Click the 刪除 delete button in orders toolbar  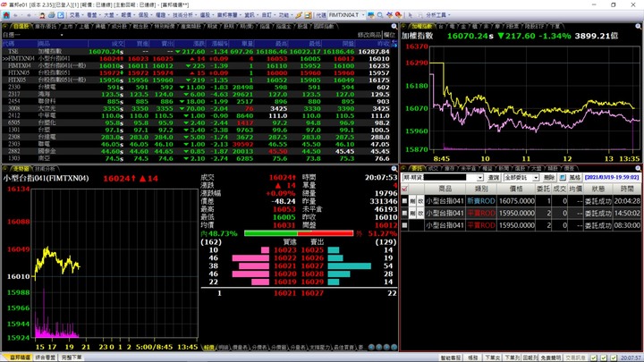point(549,178)
